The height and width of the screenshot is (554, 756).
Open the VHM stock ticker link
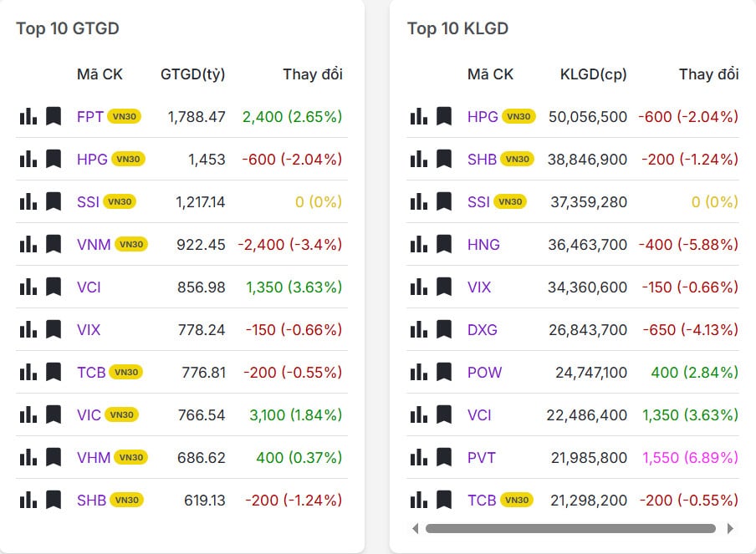tap(93, 457)
